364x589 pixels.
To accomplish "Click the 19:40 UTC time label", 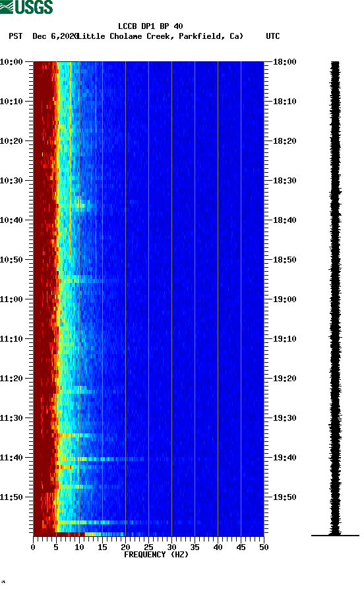I will (285, 458).
